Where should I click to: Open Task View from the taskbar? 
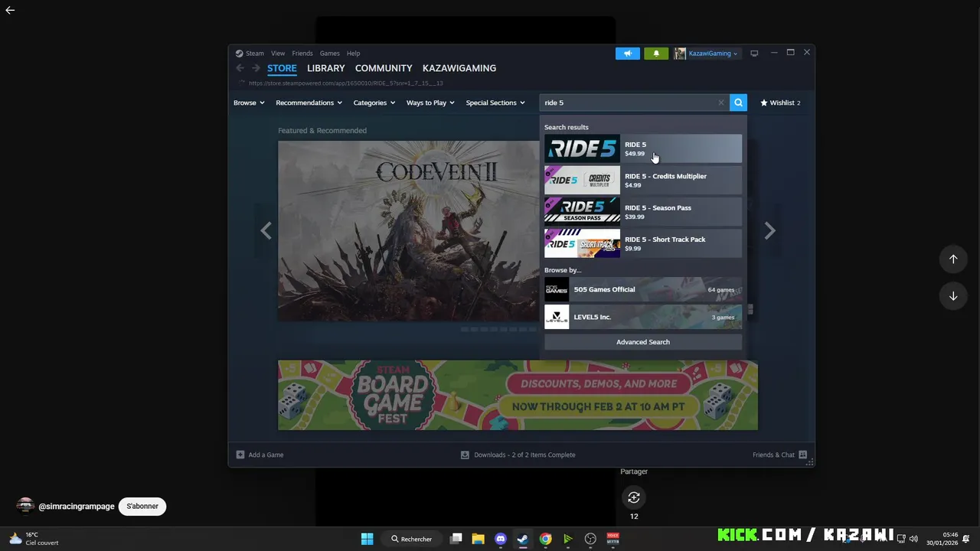[456, 539]
